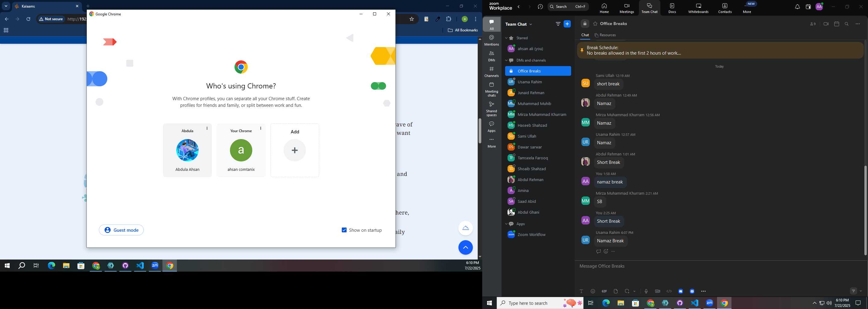Screen dimensions: 868x309
Task: Toggle text formatting in message toolbar
Action: coord(581,291)
